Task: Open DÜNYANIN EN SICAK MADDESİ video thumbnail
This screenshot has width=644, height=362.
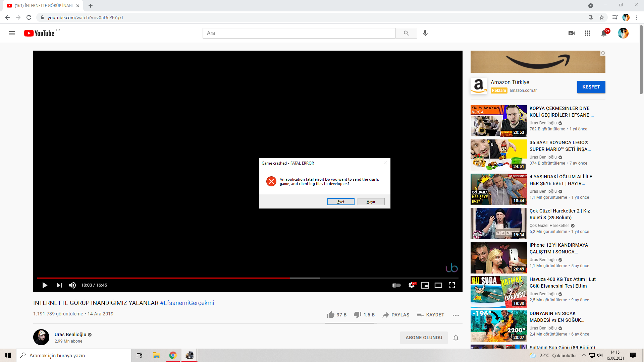Action: click(499, 326)
